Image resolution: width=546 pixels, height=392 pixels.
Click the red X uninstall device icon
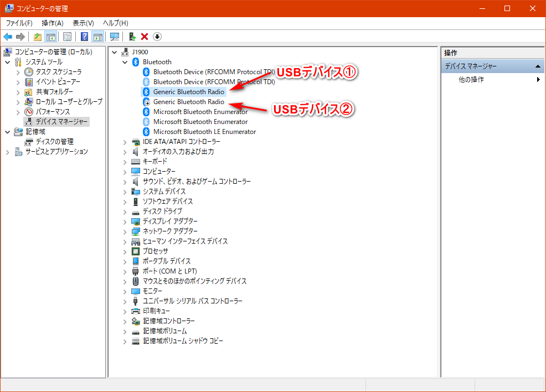pyautogui.click(x=145, y=37)
